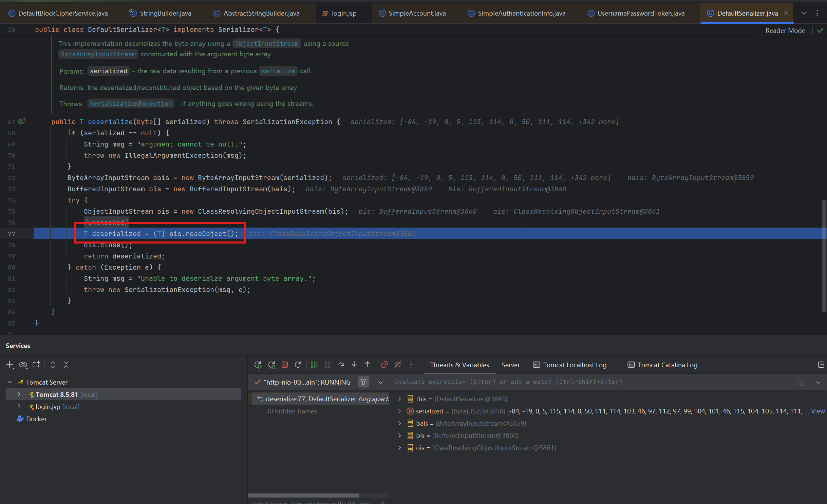Toggle the thread frames filter button
827x504 pixels.
coord(363,382)
